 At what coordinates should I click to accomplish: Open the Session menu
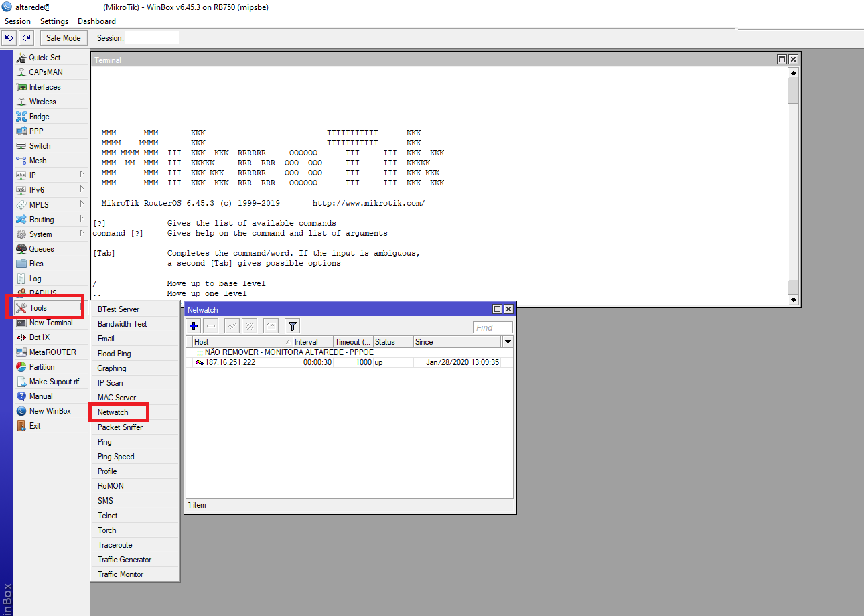[x=18, y=21]
